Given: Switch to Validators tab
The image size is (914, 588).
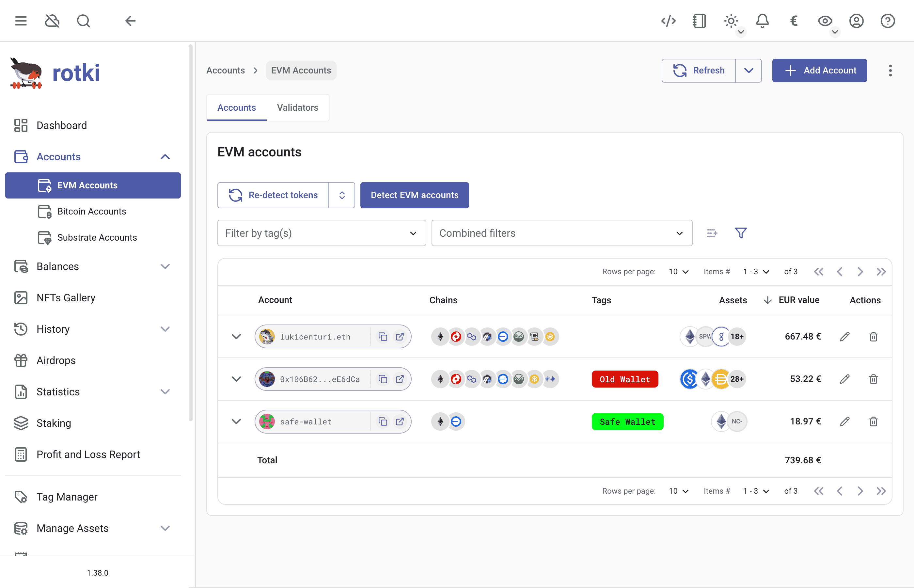Looking at the screenshot, I should click(x=298, y=108).
